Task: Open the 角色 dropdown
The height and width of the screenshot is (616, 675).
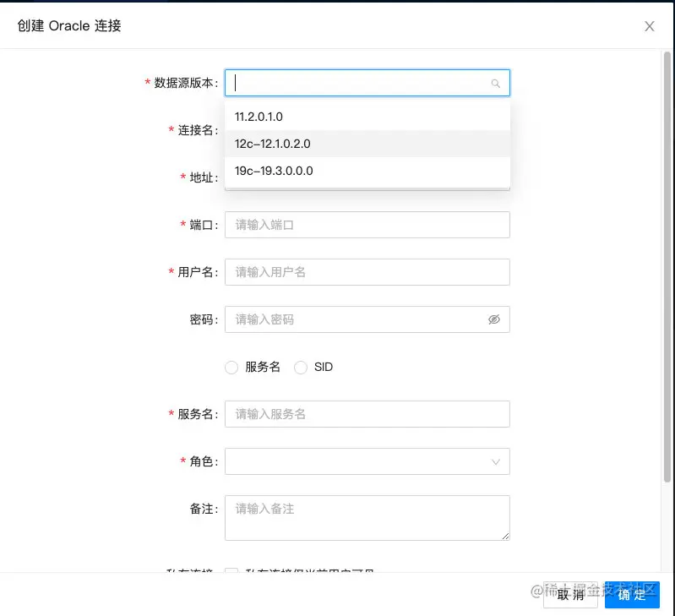Action: (367, 461)
